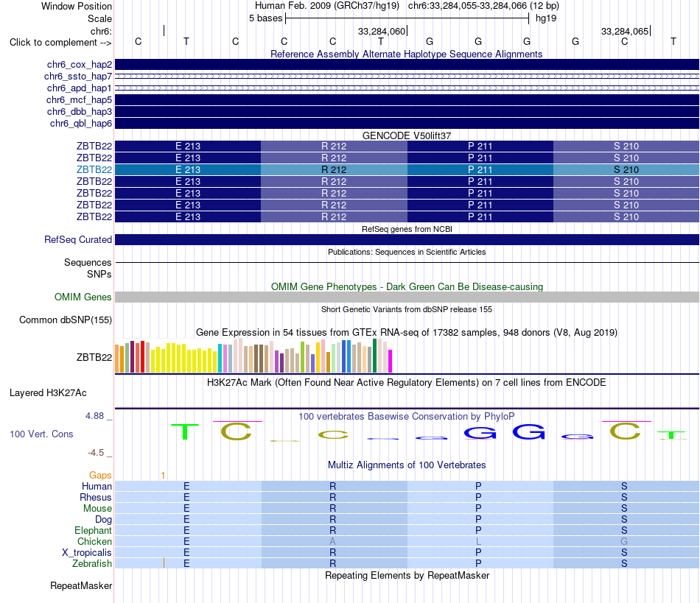Open the Elephant species label
The width and height of the screenshot is (700, 603).
[x=93, y=530]
